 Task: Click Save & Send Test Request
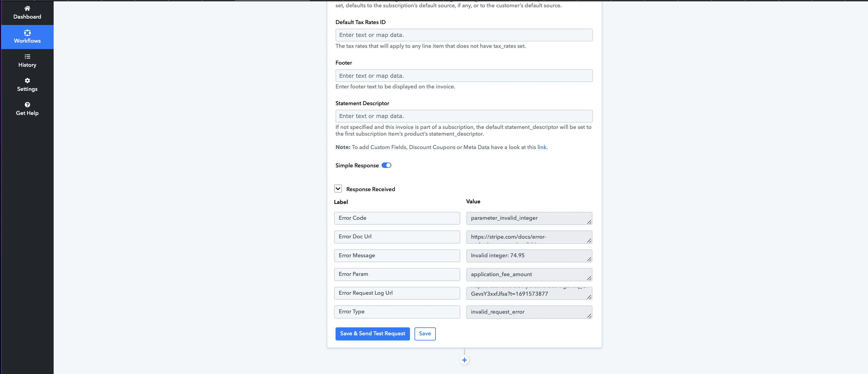[373, 334]
